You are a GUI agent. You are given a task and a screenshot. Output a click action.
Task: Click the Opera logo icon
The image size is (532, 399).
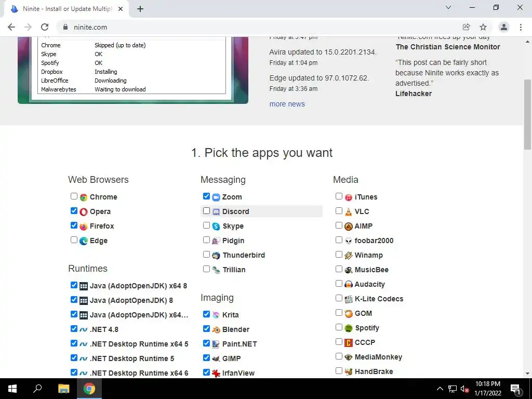(84, 212)
